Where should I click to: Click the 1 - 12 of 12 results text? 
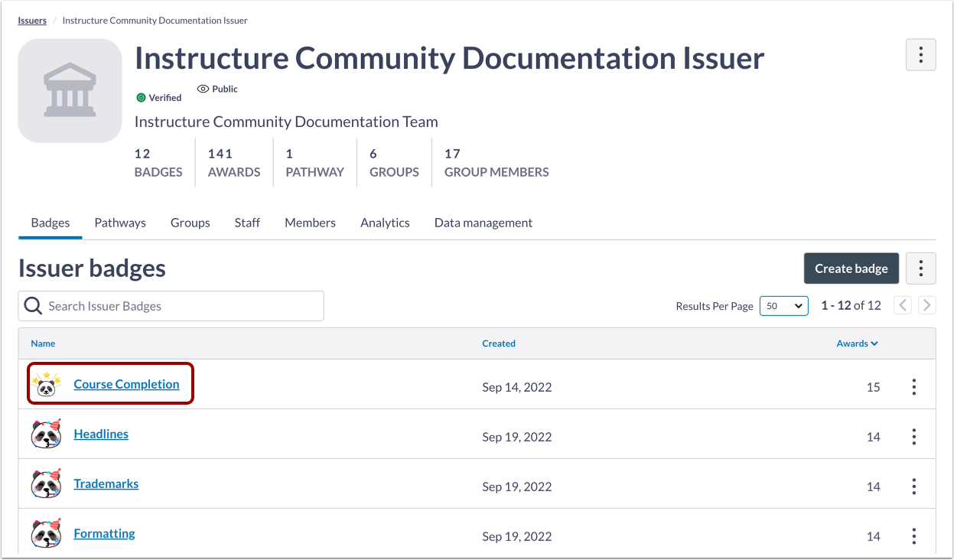[851, 305]
